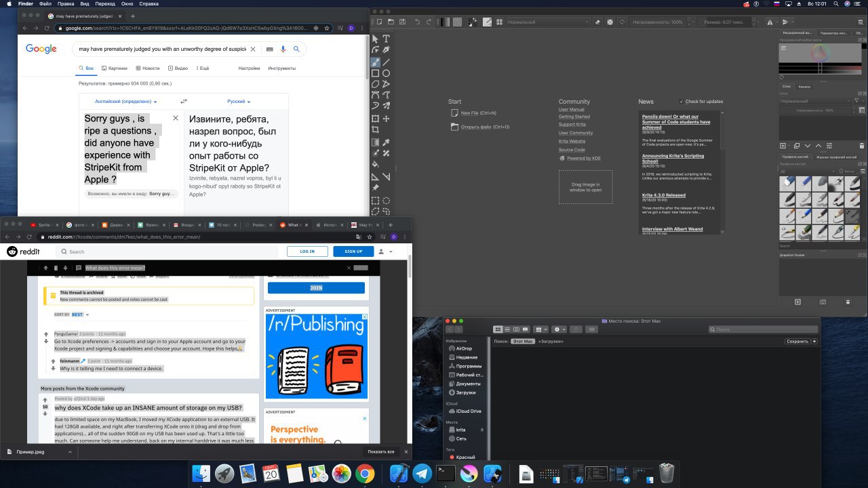
Task: Select the Gradient tool in Krita toolbox
Action: 375,142
